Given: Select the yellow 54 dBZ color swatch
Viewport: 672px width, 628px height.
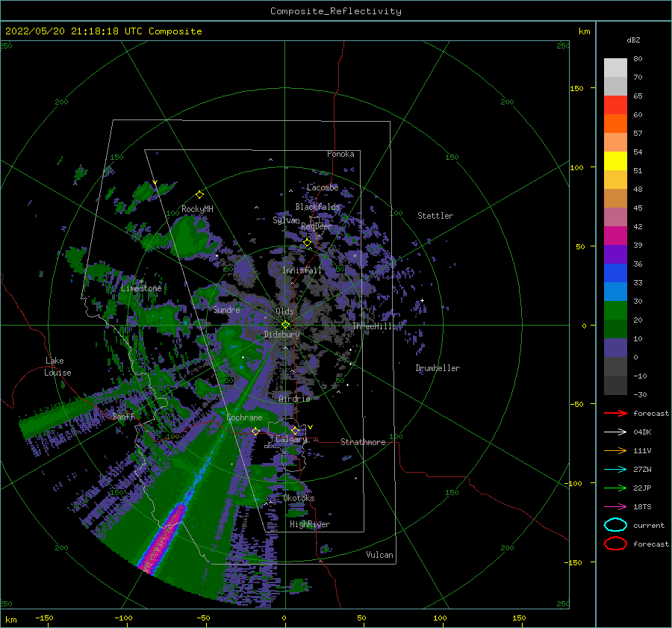Looking at the screenshot, I should point(615,161).
